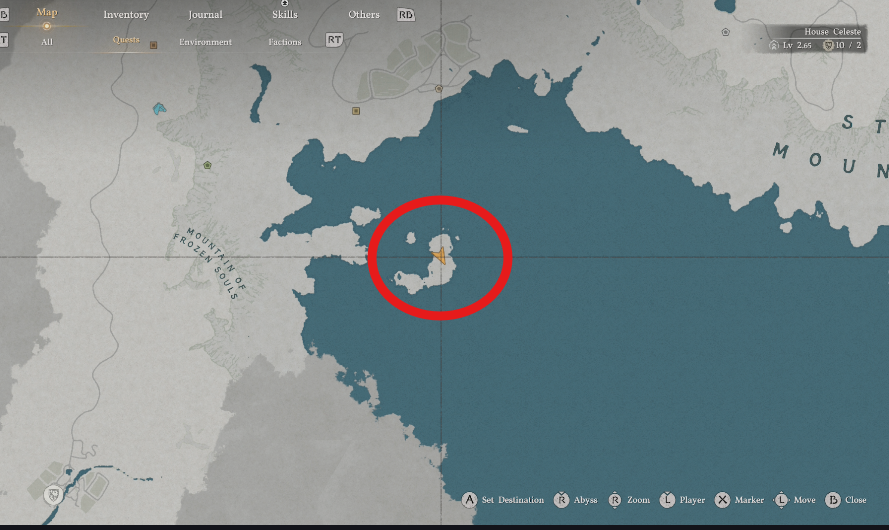Click the shield emblem marker at southwest town

click(x=54, y=495)
